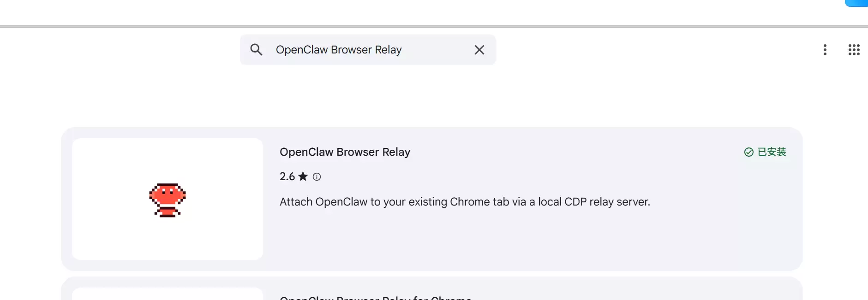
Task: Click the second result's partially visible thumbnail
Action: tap(168, 294)
